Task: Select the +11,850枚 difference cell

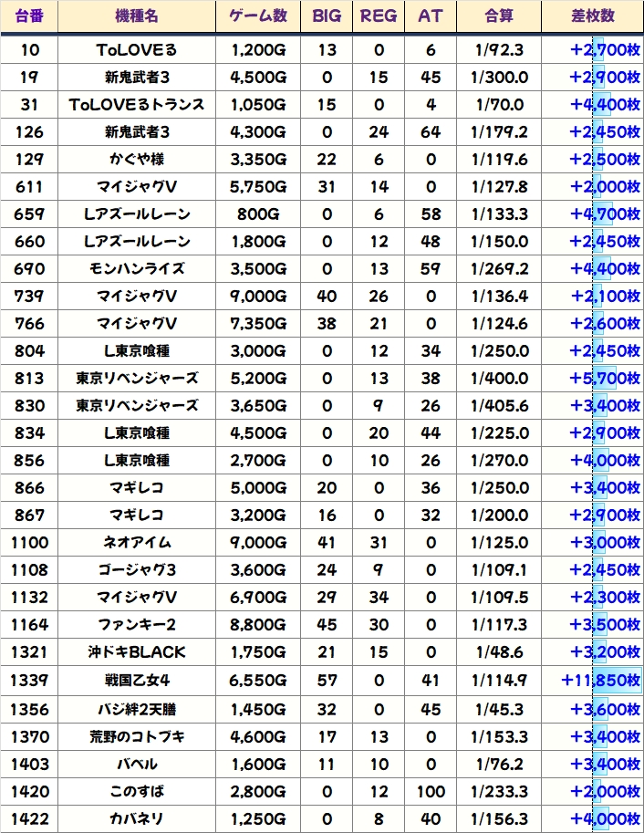Action: pyautogui.click(x=600, y=680)
